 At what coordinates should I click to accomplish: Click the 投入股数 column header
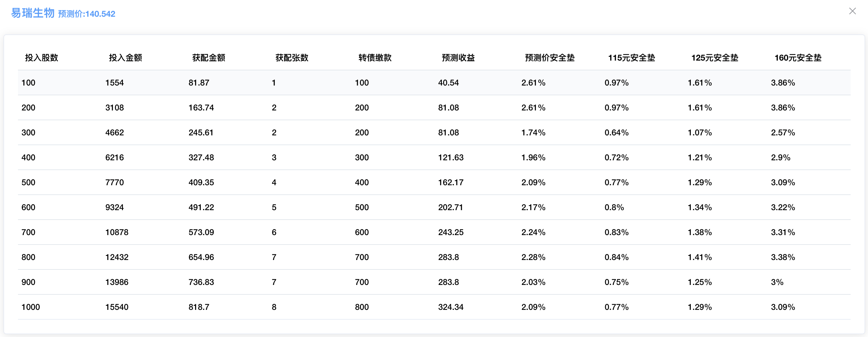point(41,58)
